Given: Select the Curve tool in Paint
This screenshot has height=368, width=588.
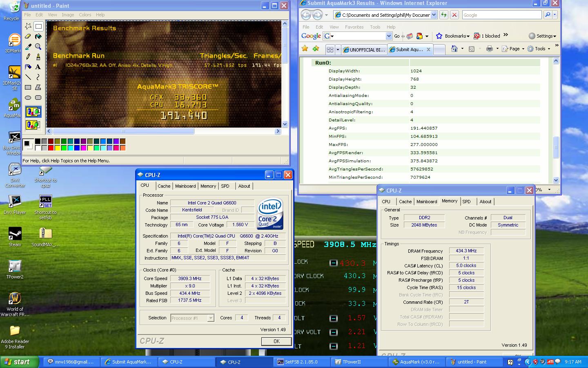Looking at the screenshot, I should click(38, 77).
